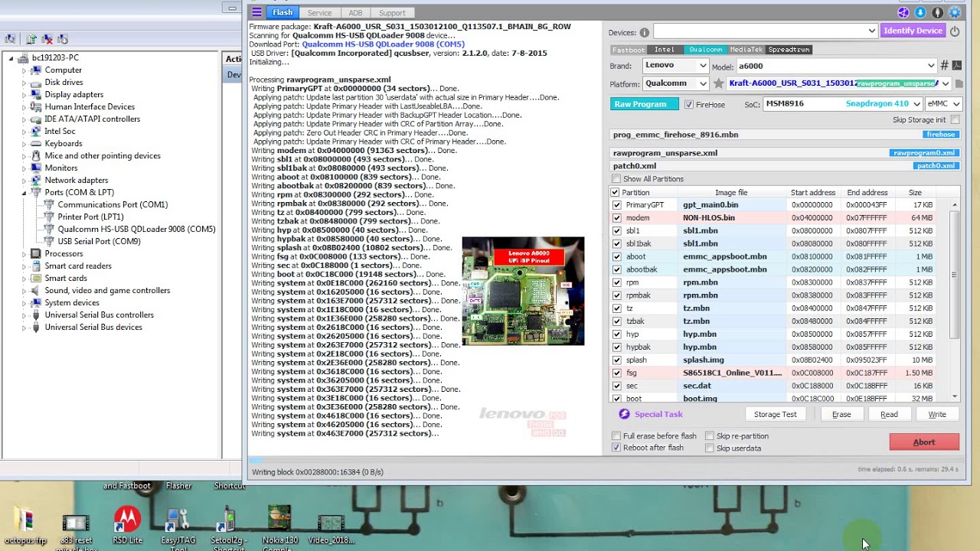This screenshot has height=551, width=980.
Task: Click the Write button
Action: (x=937, y=414)
